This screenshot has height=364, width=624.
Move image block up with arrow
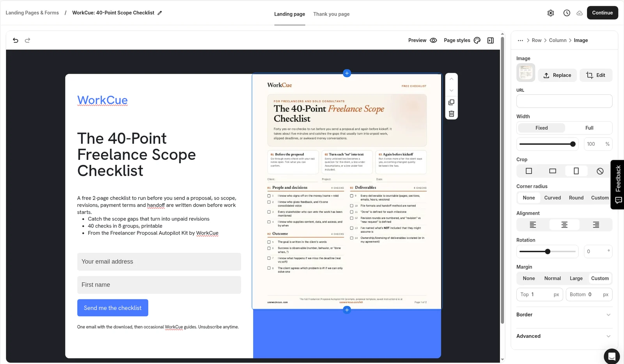point(451,79)
